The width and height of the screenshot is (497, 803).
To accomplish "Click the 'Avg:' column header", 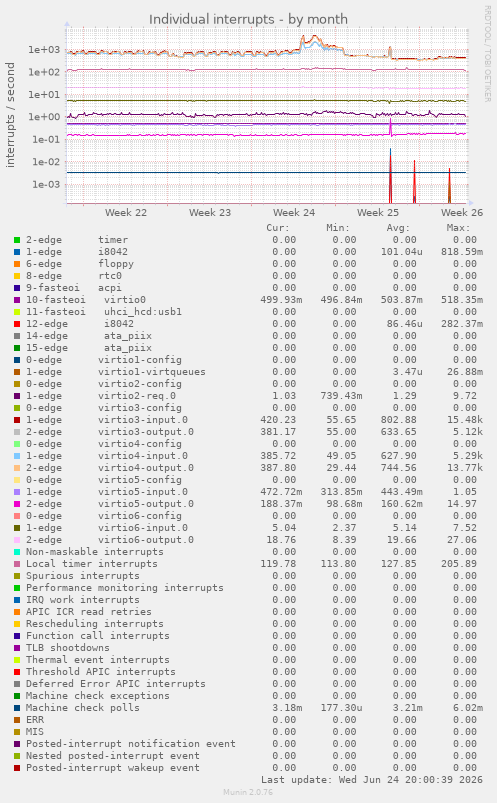I will tap(398, 228).
